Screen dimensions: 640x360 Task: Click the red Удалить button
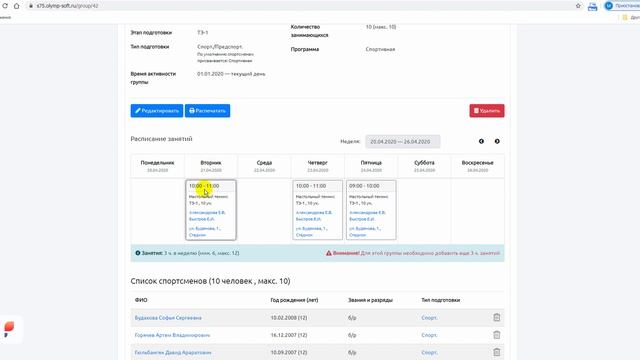(x=487, y=111)
